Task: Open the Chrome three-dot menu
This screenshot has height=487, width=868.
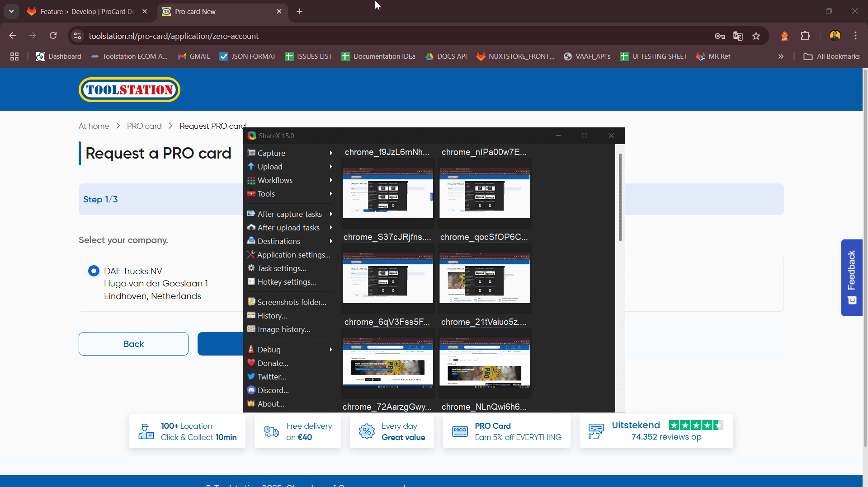Action: tap(855, 36)
